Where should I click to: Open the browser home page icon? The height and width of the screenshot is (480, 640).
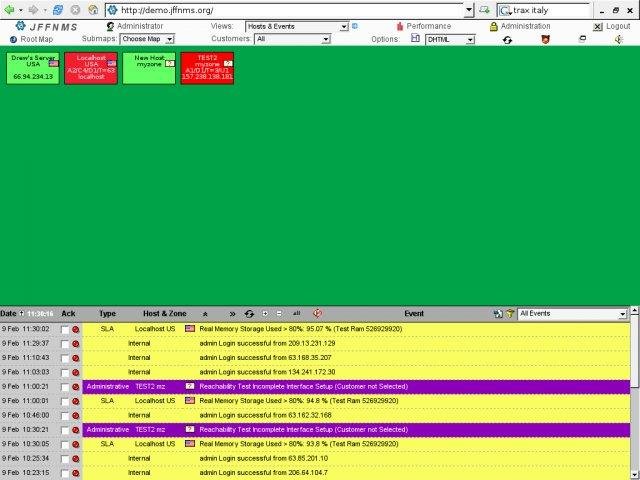93,9
